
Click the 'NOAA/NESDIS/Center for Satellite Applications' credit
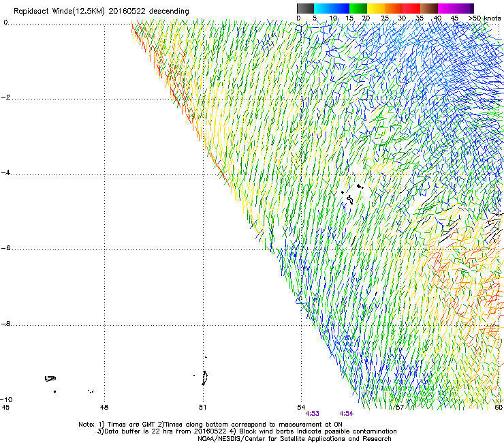point(294,439)
